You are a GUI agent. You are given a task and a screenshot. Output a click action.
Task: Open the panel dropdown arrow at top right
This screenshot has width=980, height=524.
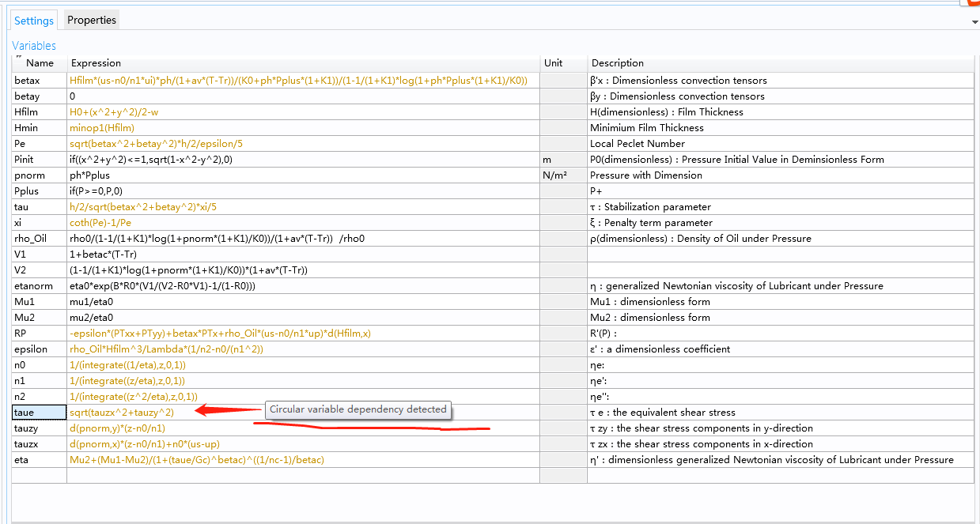pyautogui.click(x=974, y=22)
